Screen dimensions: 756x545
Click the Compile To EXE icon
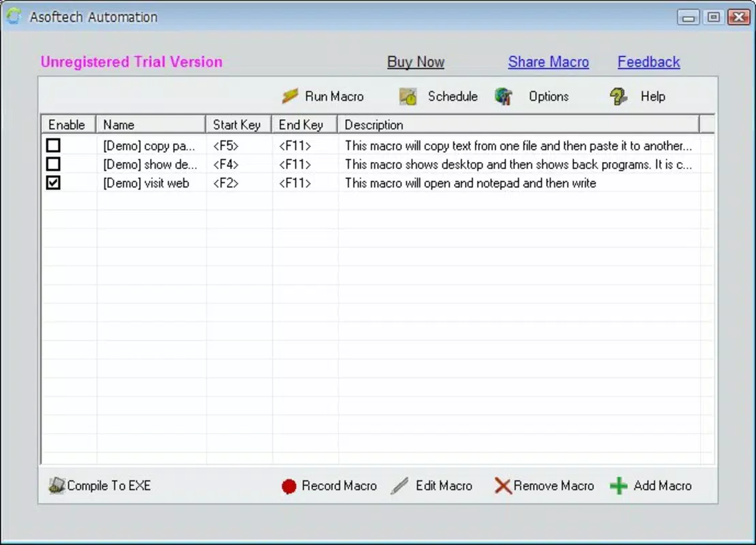point(57,485)
